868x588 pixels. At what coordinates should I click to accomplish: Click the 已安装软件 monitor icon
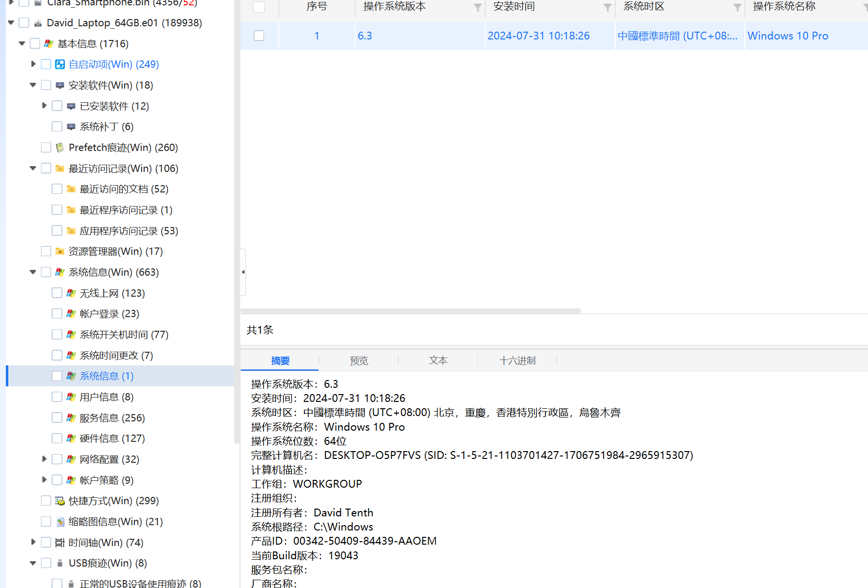(x=71, y=106)
